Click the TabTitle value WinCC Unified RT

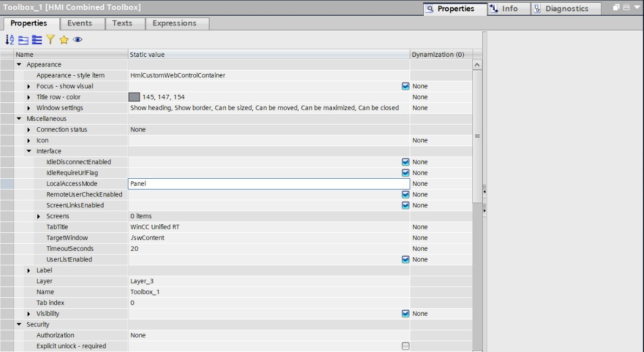pos(155,227)
